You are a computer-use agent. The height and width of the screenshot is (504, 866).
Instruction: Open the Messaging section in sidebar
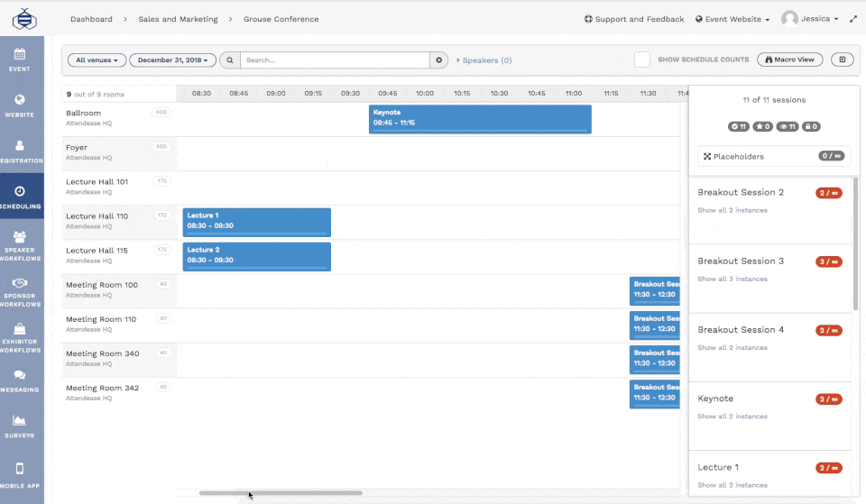[20, 380]
